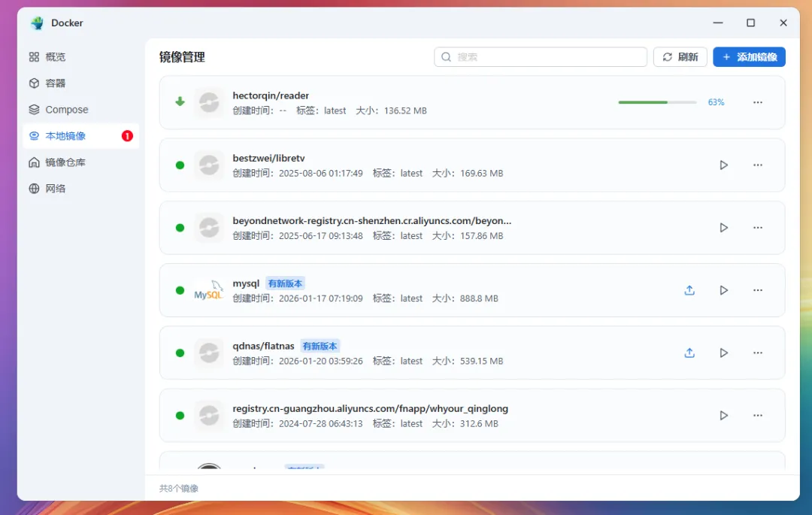Run the beyondnetwork-registry image

[723, 228]
